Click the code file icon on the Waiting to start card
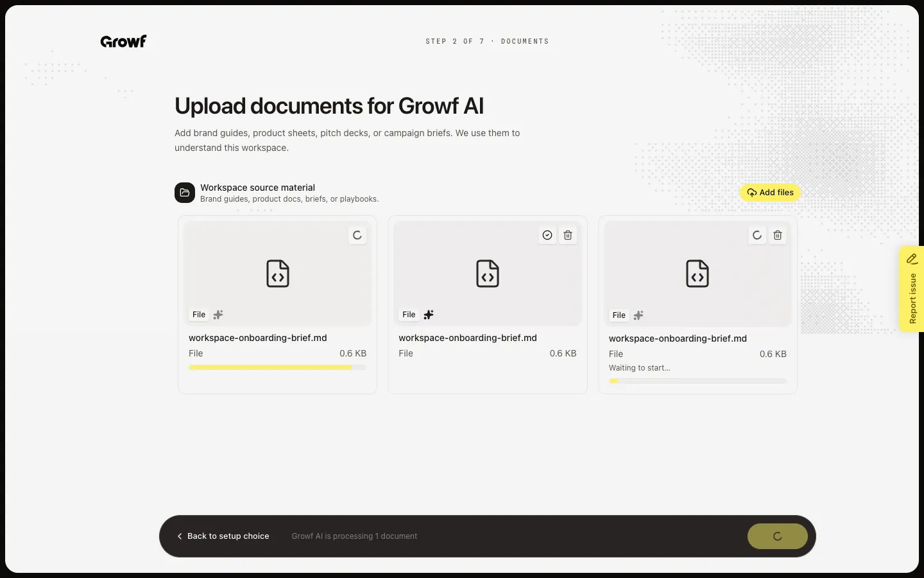The height and width of the screenshot is (578, 924). click(x=697, y=274)
